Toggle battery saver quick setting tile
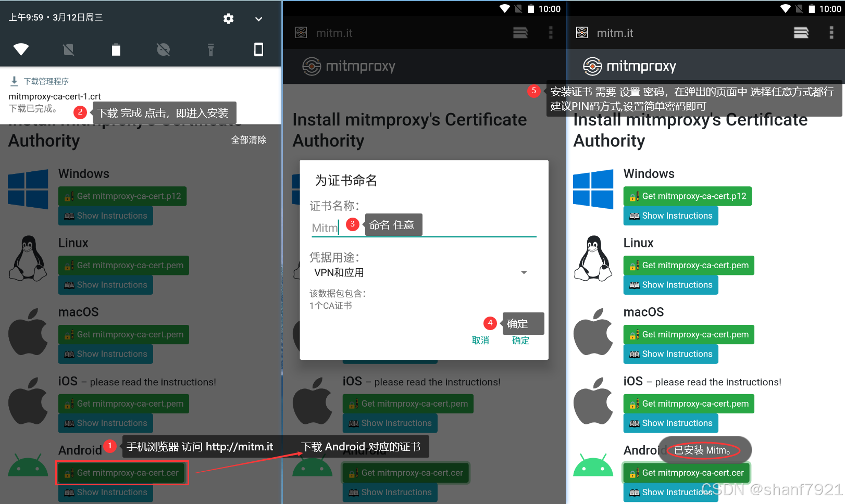Image resolution: width=845 pixels, height=504 pixels. point(116,49)
